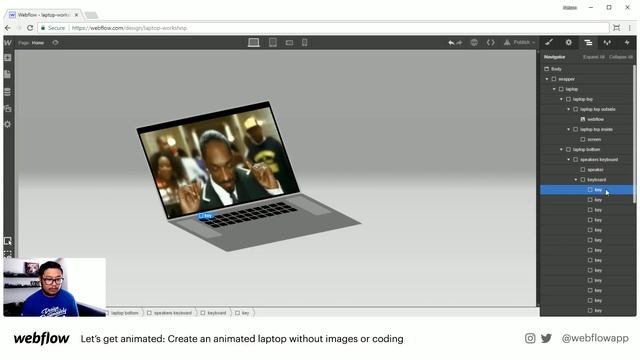Viewport: 640px width, 360px height.
Task: Click the blue key label on canvas
Action: [x=205, y=216]
